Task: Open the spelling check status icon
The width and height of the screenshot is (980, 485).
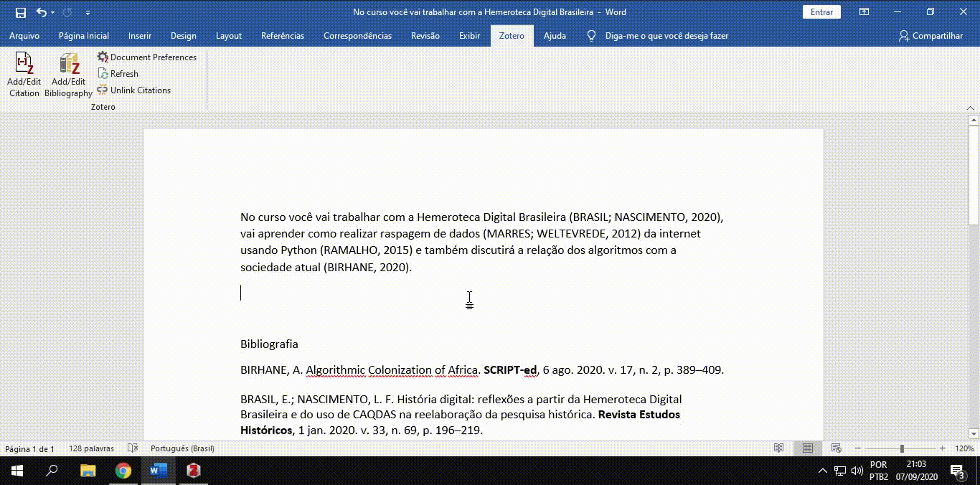Action: pos(132,448)
